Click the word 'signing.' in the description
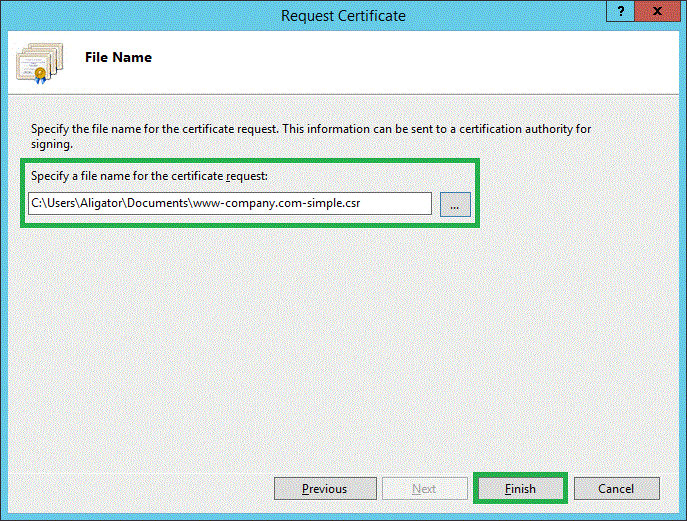 (52, 143)
